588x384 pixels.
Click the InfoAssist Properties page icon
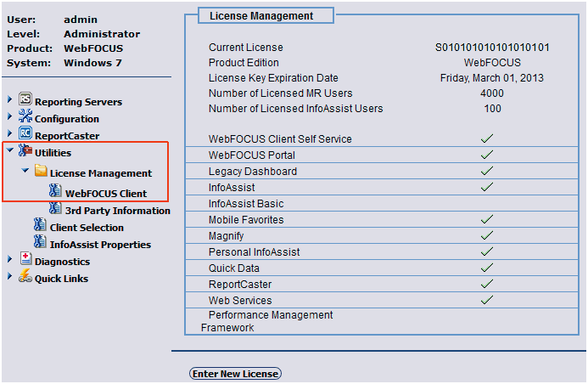pos(40,241)
